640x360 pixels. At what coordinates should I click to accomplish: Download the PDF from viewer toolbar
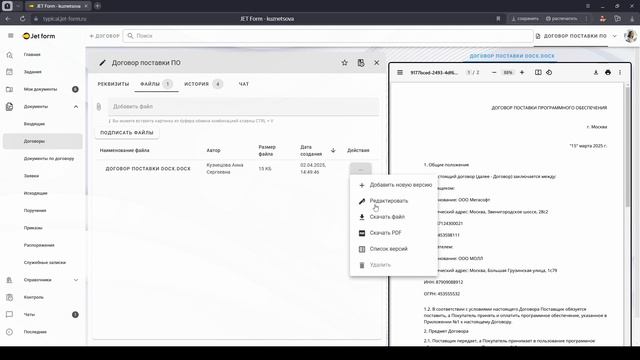(596, 72)
